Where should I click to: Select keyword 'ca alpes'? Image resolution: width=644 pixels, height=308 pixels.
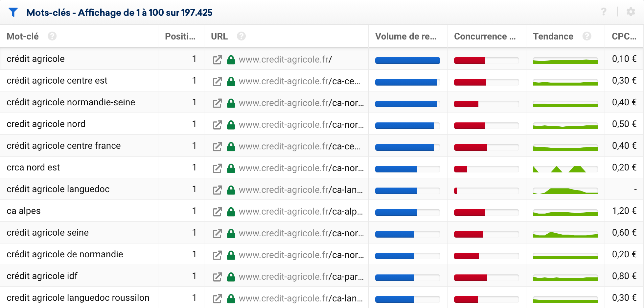click(x=24, y=211)
